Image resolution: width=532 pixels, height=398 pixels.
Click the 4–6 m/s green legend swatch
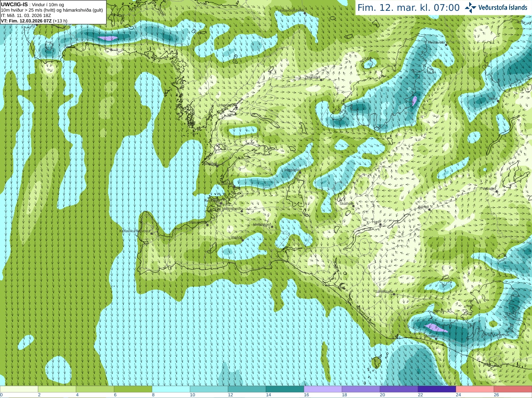coord(95,389)
